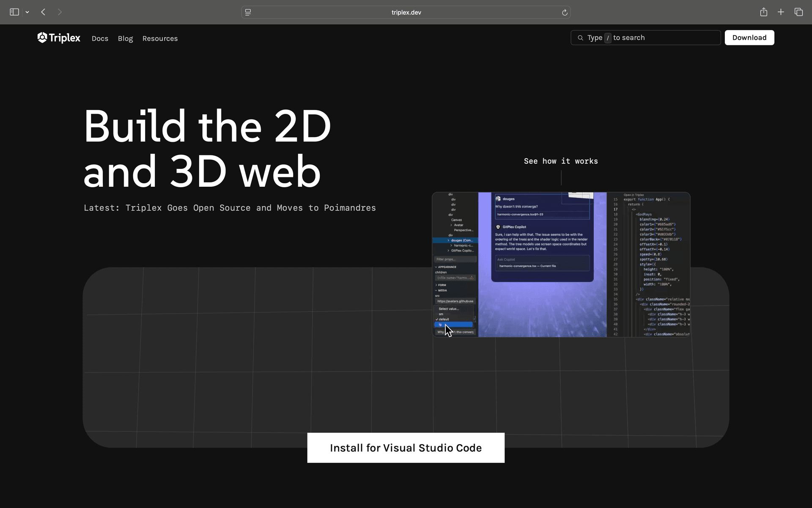
Task: Open the Safari share icon
Action: 763,12
